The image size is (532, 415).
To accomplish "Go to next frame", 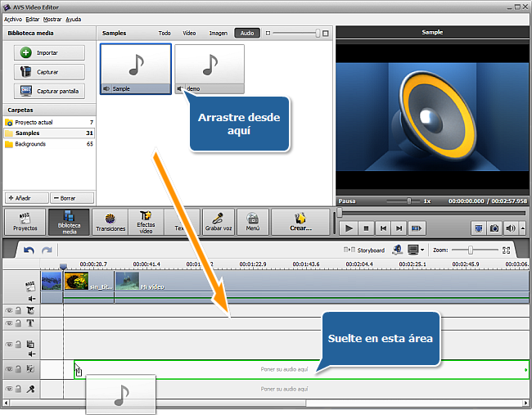I will 399,228.
